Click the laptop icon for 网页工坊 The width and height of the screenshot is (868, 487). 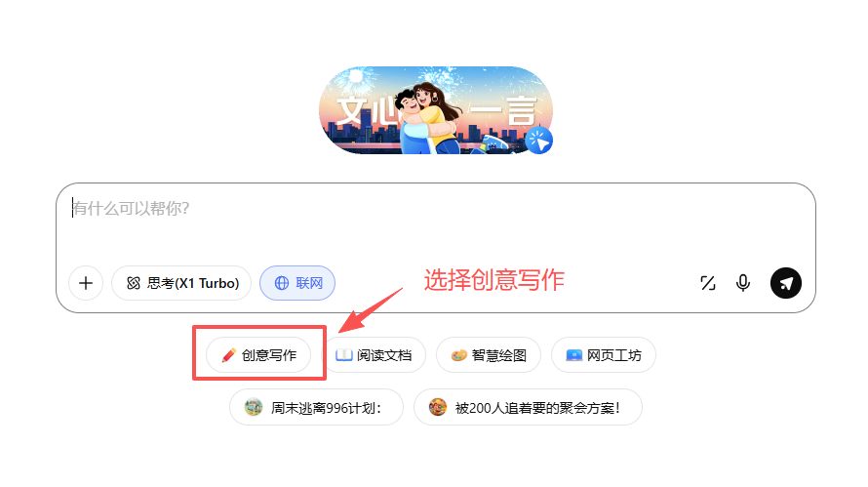pos(574,355)
